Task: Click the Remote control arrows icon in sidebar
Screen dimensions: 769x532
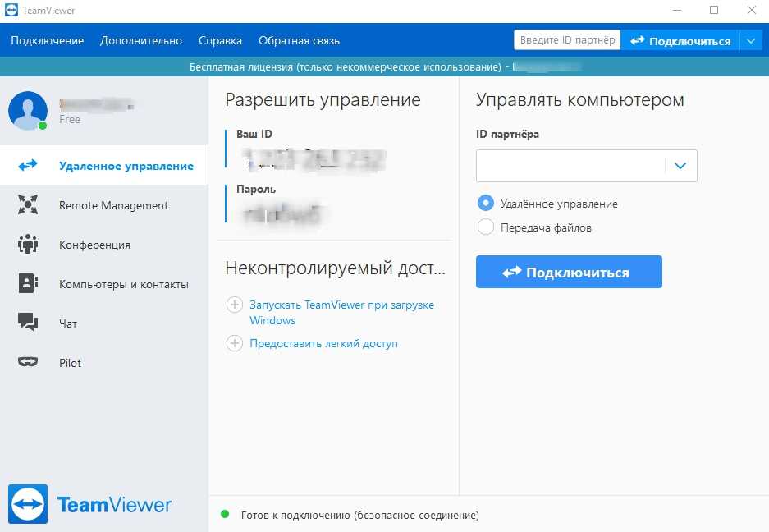Action: [28, 166]
